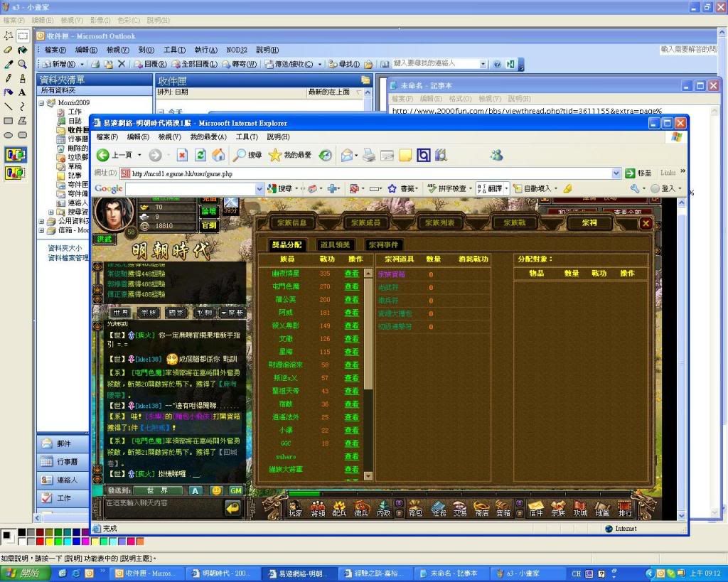Viewport: 728px width, 582px height.
Task: Click the chat emoticon smiley button
Action: (216, 490)
